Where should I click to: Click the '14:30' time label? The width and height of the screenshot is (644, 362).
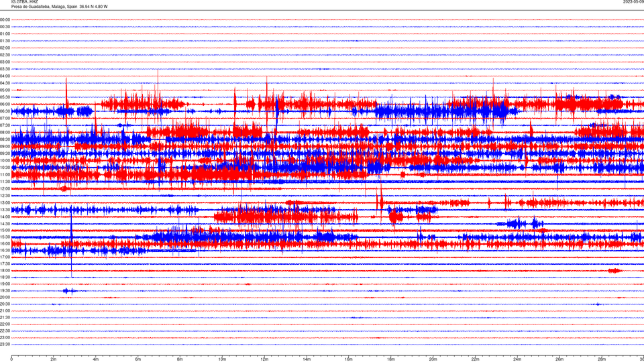(5, 224)
